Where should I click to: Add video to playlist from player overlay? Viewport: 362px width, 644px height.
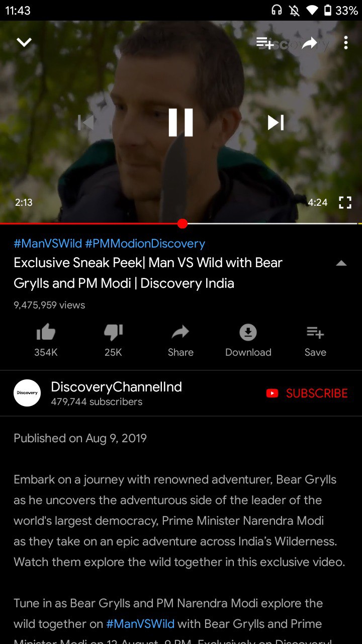(x=265, y=43)
